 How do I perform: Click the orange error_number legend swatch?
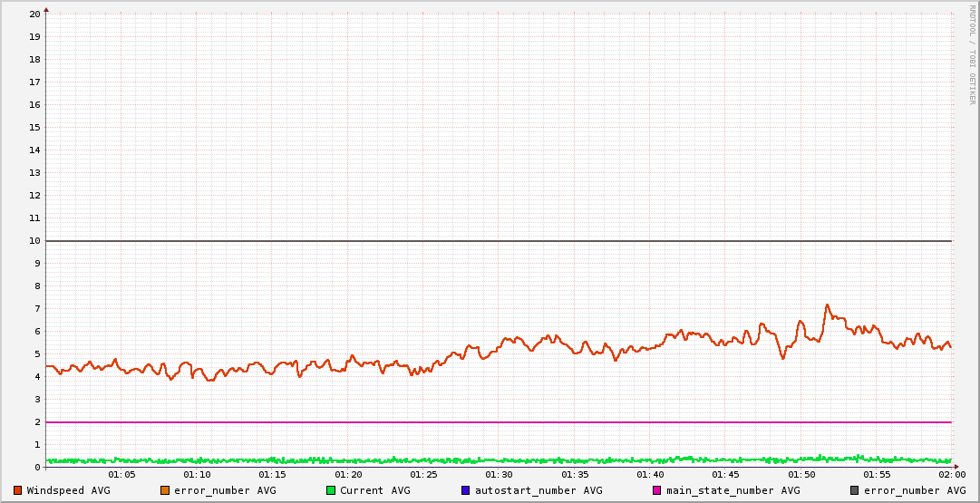165,490
